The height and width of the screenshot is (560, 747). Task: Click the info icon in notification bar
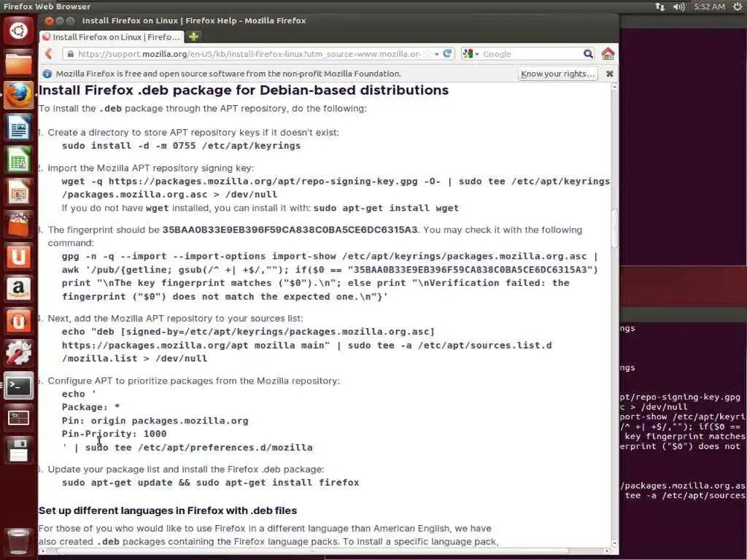point(47,74)
